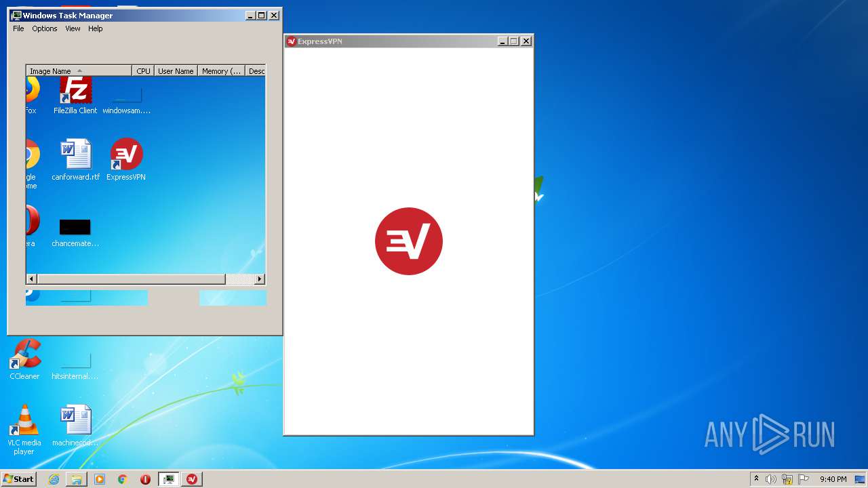
Task: Select the ExpressVPN shortcut icon inside Task Manager
Action: (126, 160)
